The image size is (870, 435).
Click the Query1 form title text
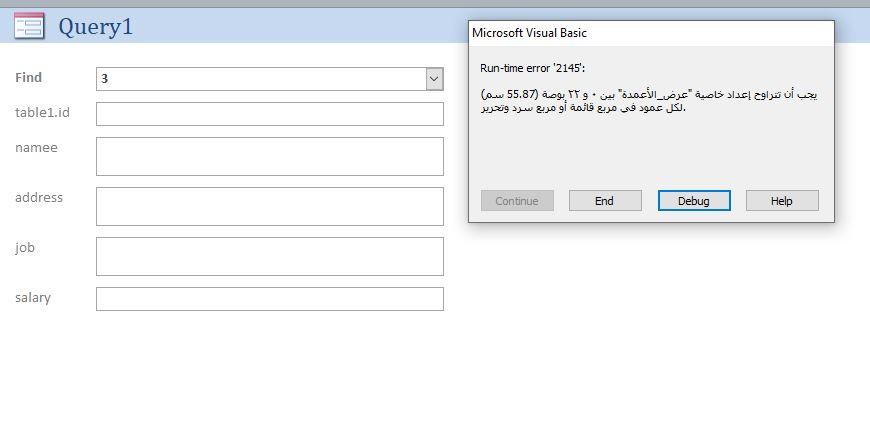tap(95, 27)
